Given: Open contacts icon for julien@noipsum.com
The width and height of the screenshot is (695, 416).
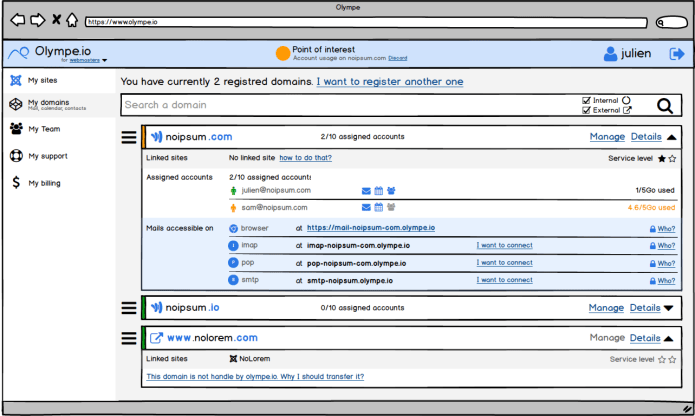Looking at the screenshot, I should coord(391,191).
